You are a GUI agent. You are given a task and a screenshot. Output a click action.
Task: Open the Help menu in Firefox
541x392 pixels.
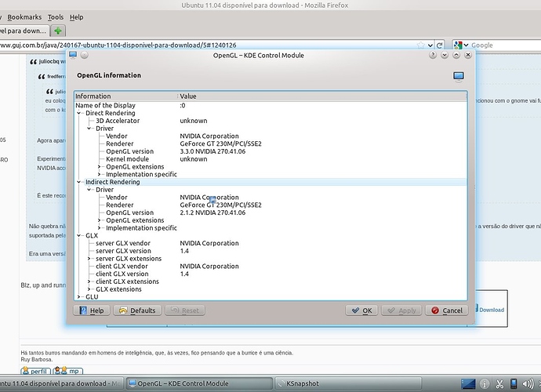click(x=76, y=17)
